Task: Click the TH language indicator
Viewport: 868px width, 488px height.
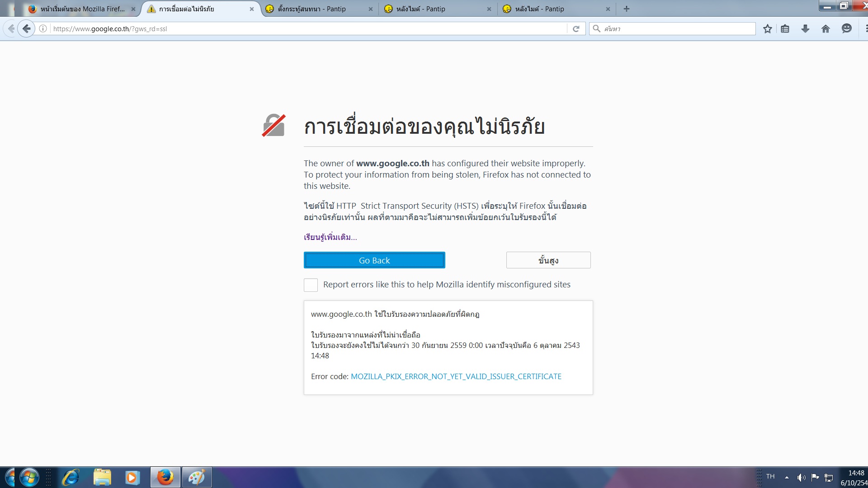Action: 770,477
